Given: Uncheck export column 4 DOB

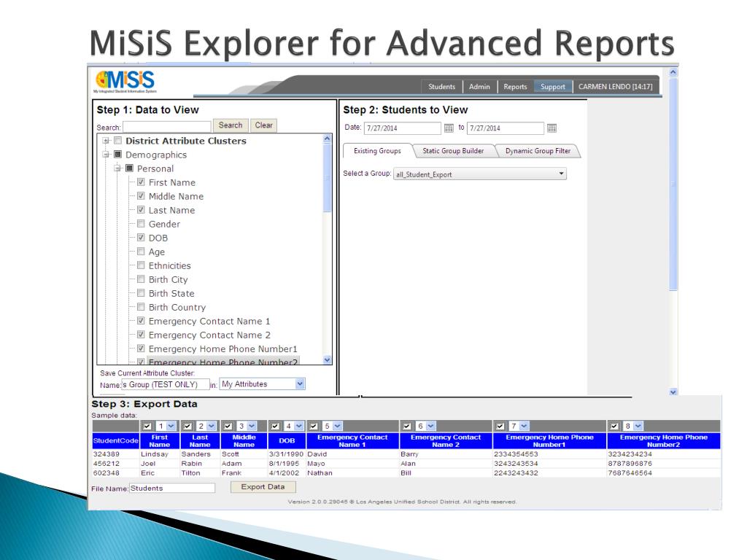Looking at the screenshot, I should 275,426.
